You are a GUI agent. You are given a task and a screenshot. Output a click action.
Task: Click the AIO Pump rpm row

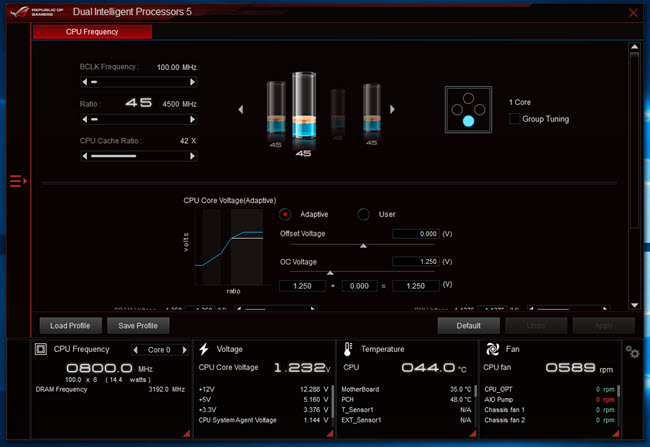pyautogui.click(x=549, y=400)
